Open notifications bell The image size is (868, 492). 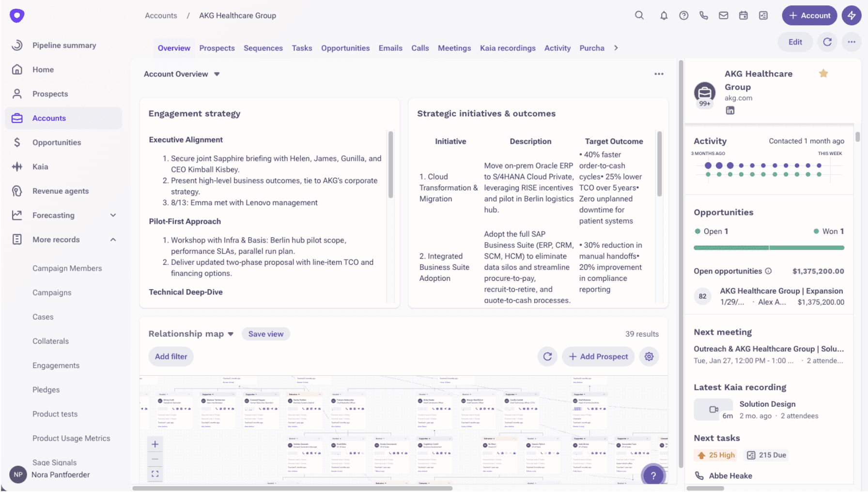click(x=664, y=15)
